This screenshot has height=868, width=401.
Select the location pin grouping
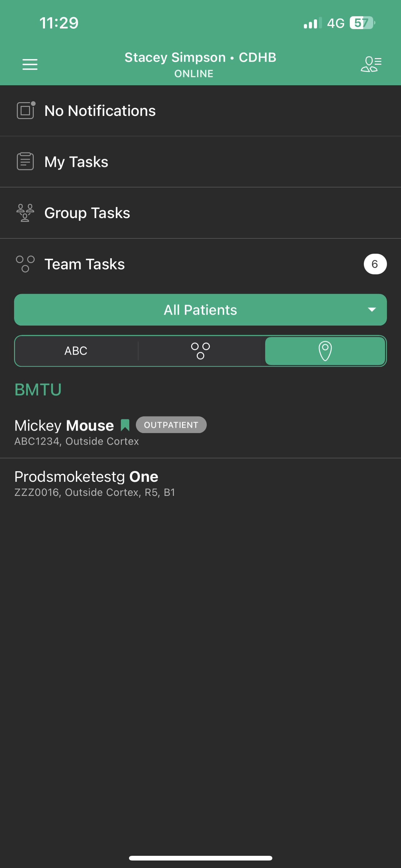point(325,351)
